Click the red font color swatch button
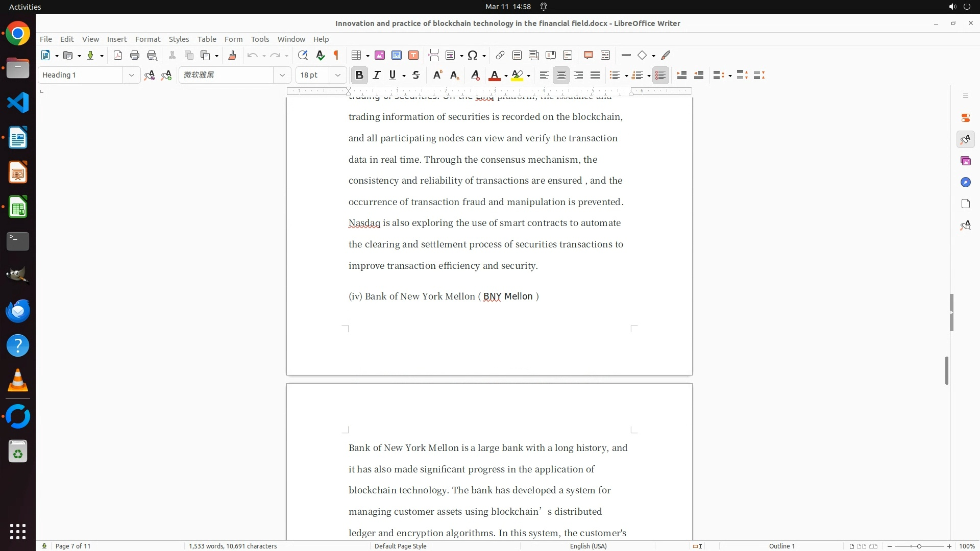This screenshot has height=551, width=980. pos(494,75)
